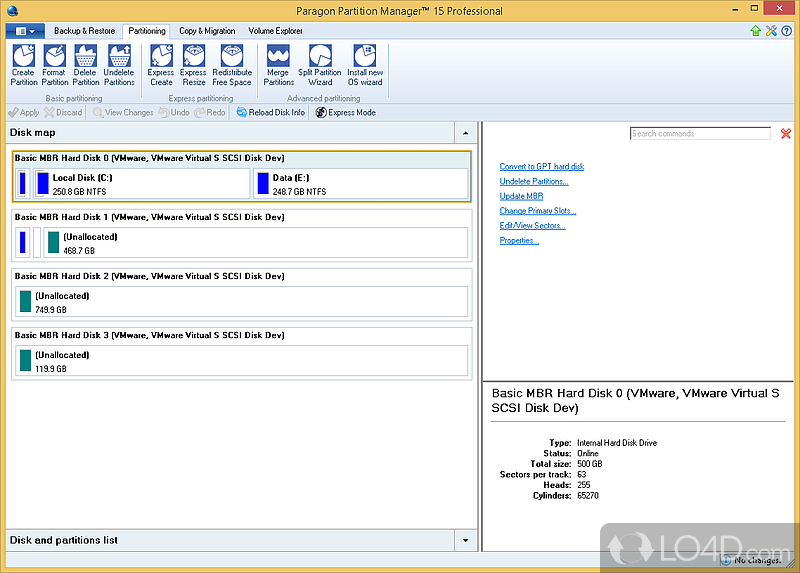Select the 468.7 GB unallocated space
Image resolution: width=800 pixels, height=573 pixels.
(256, 243)
